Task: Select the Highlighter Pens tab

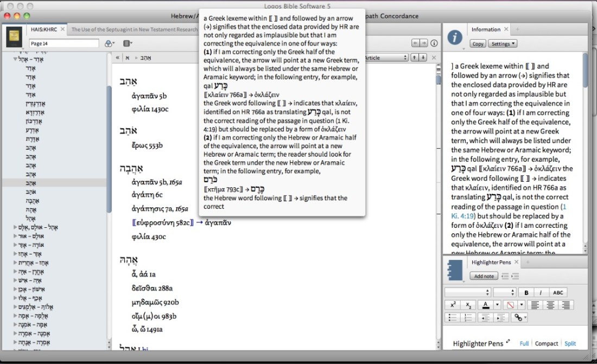Action: point(491,263)
